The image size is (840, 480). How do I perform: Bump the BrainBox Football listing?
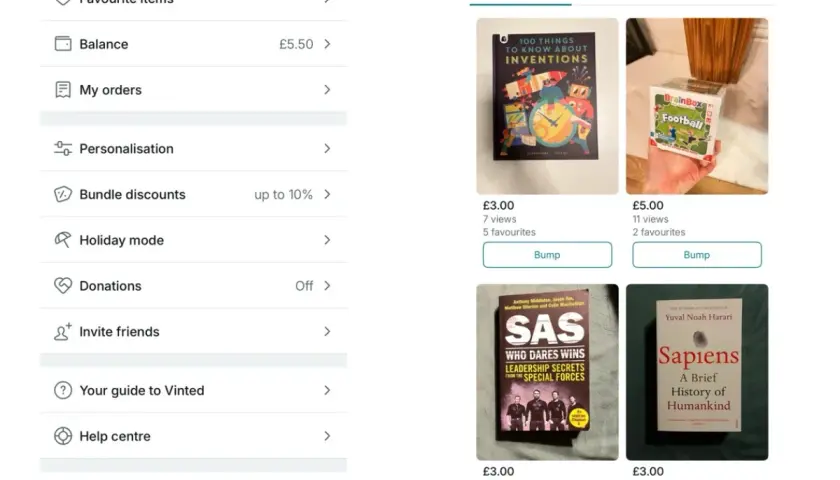click(x=696, y=254)
